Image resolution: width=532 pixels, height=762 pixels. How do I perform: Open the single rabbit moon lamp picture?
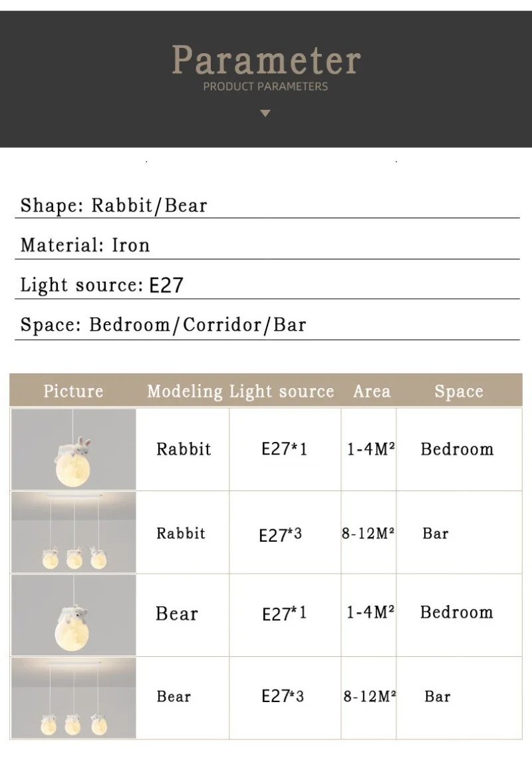tap(73, 449)
